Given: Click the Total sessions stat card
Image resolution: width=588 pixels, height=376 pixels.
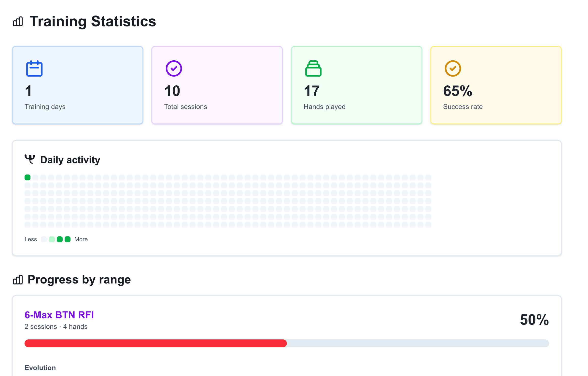Looking at the screenshot, I should pos(217,85).
